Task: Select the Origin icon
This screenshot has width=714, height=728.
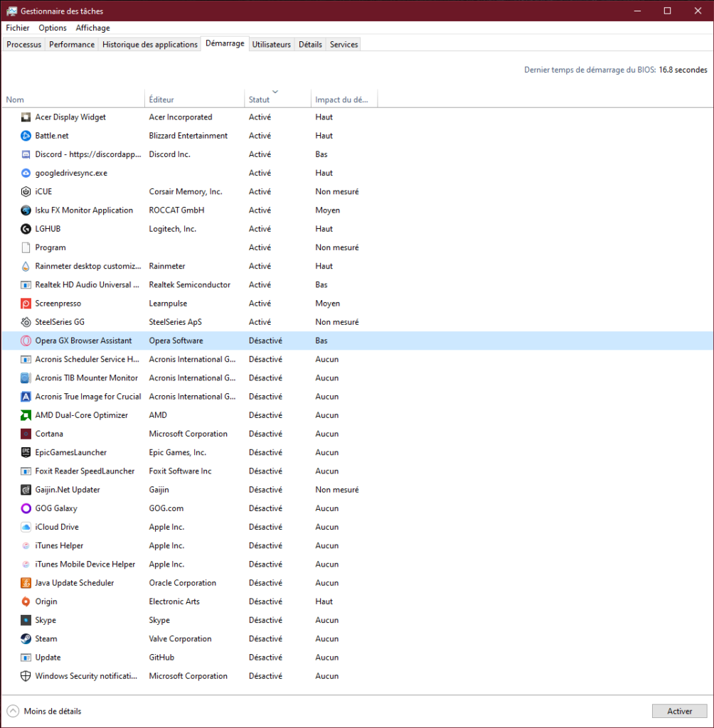Action: 26,601
